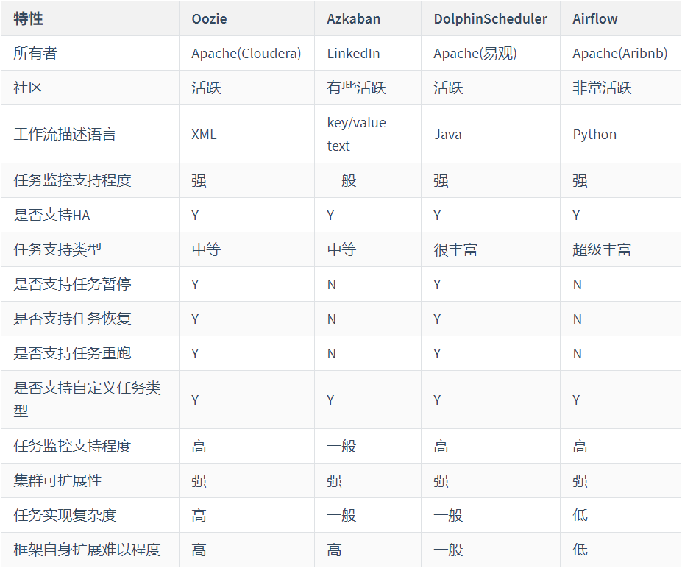The width and height of the screenshot is (682, 568).
Task: Click the 是否支持任务重跑 row label
Action: pyautogui.click(x=72, y=353)
